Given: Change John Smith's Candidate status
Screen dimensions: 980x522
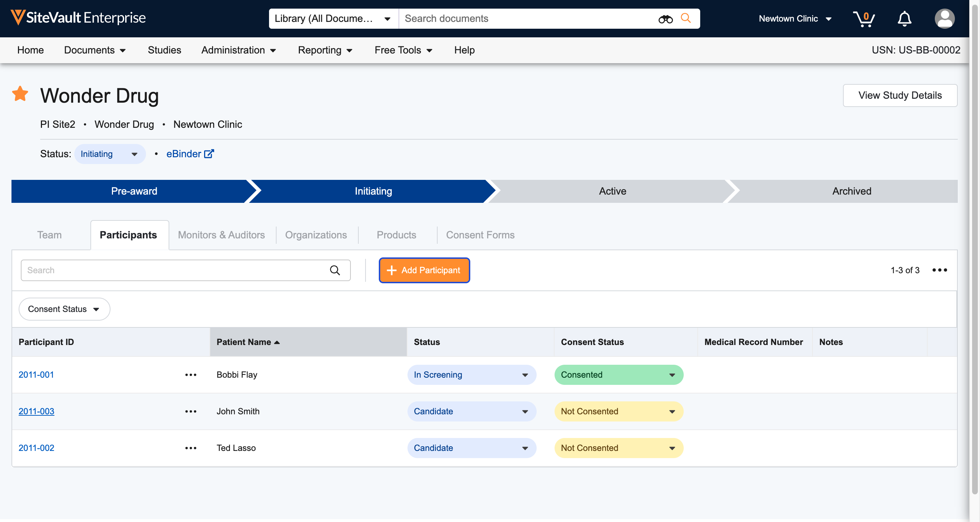Looking at the screenshot, I should pos(472,411).
